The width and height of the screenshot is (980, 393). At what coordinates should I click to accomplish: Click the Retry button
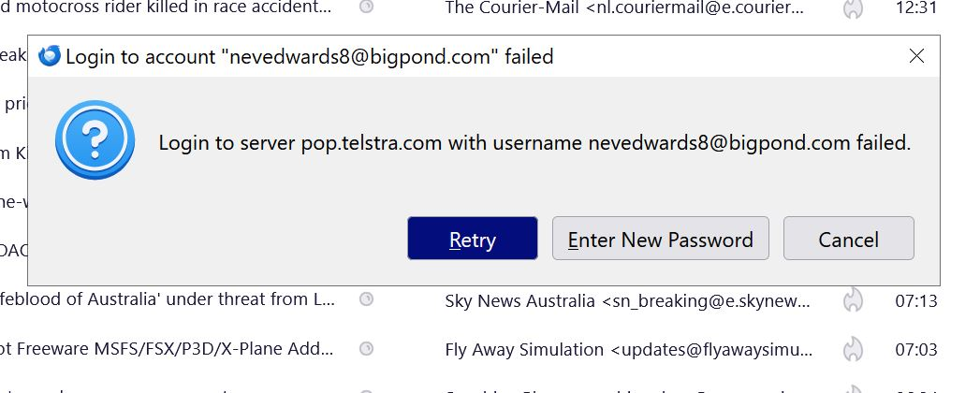click(x=473, y=239)
